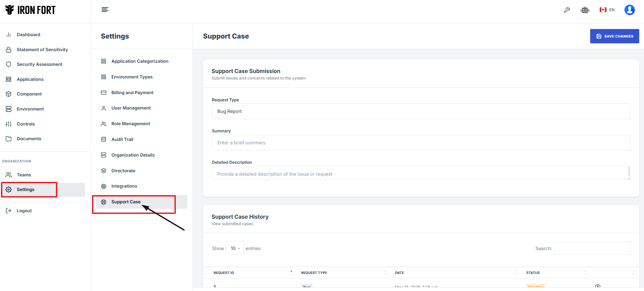
Task: Open the robot assistant icon
Action: 585,10
